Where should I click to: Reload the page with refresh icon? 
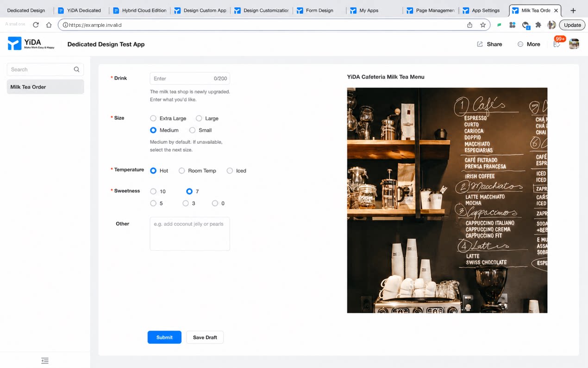tap(36, 25)
